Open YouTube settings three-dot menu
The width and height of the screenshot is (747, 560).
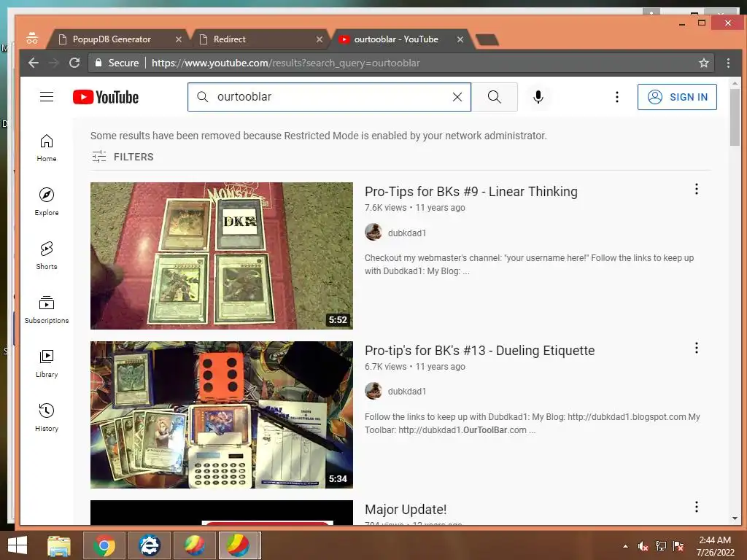[617, 97]
